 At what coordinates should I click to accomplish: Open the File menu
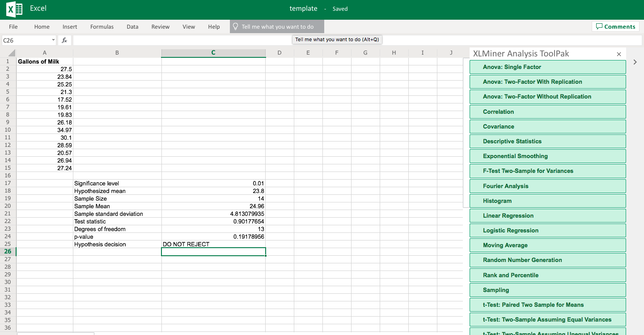(x=13, y=27)
